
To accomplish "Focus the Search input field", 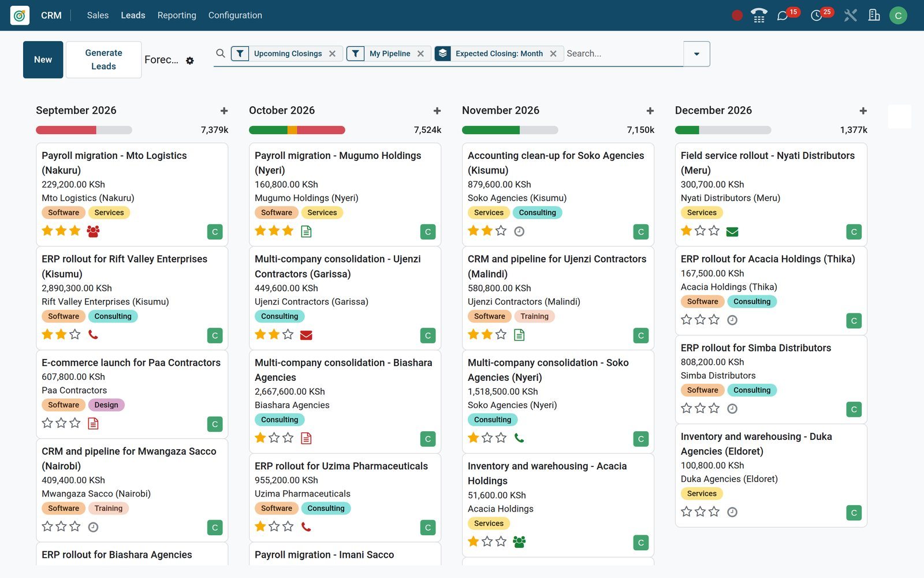I will (623, 53).
